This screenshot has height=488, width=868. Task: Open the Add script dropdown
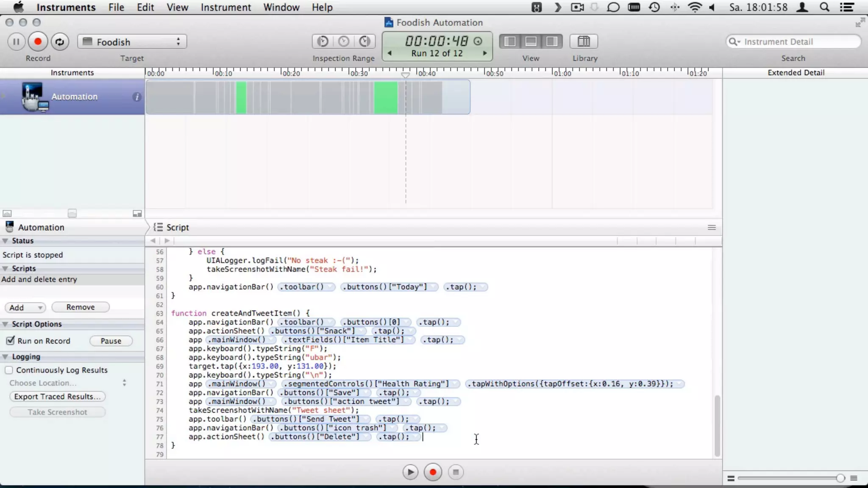25,308
